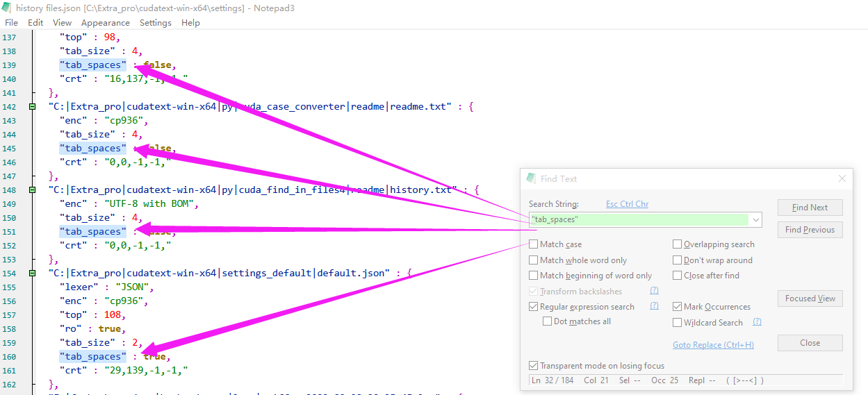Open the Search String history dropdown

756,219
